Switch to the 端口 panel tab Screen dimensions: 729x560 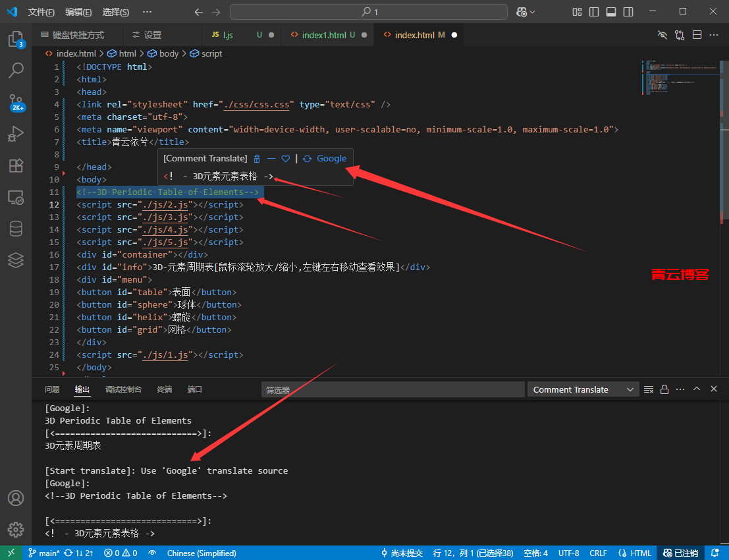(194, 390)
